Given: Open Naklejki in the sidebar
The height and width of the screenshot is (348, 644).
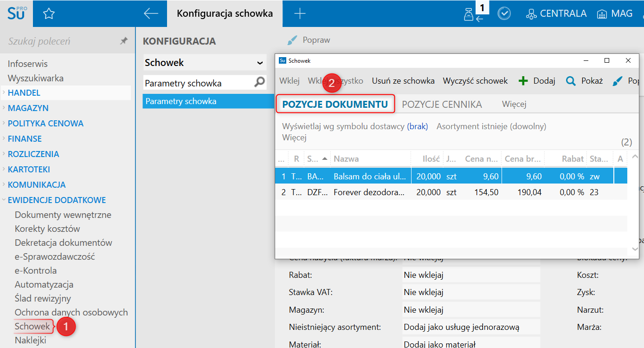Looking at the screenshot, I should coord(31,340).
